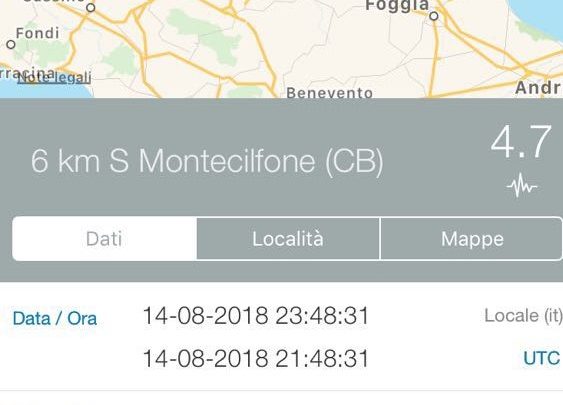Click the Data / Ora label
Image resolution: width=563 pixels, height=405 pixels.
coord(55,318)
